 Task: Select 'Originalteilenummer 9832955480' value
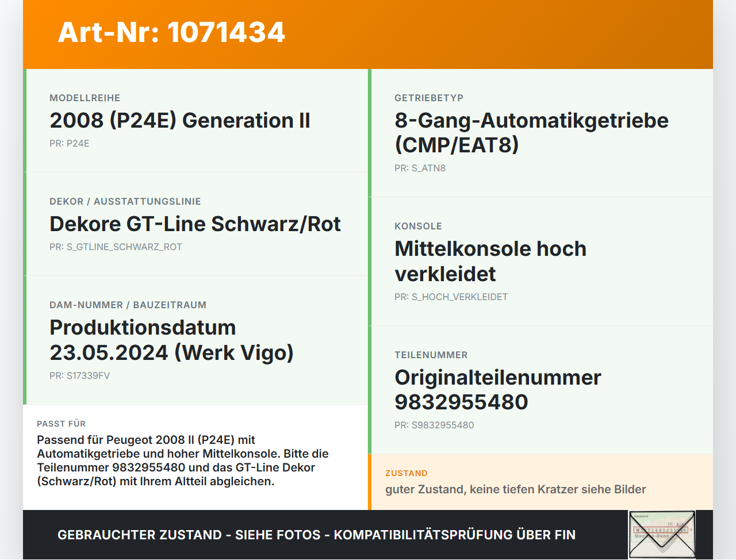point(498,389)
